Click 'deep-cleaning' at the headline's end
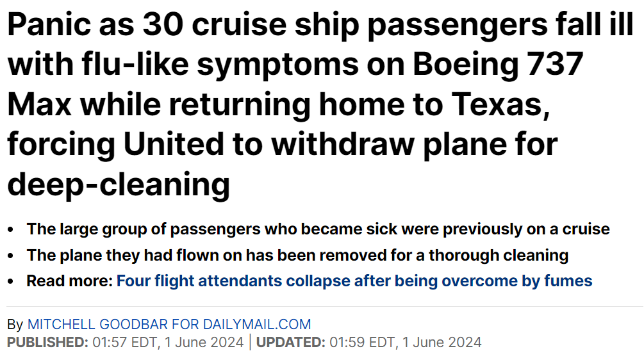644x358 pixels. pos(119,184)
